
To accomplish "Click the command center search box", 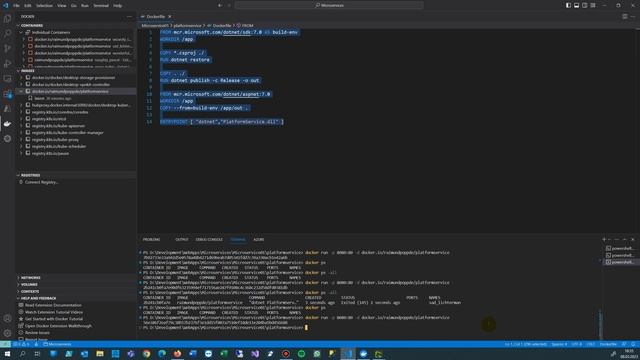I will tap(329, 5).
